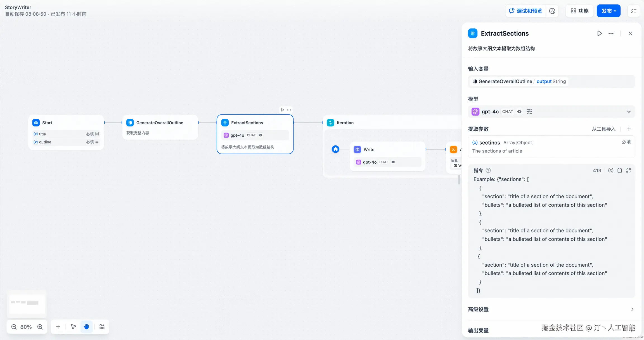The height and width of the screenshot is (340, 644).
Task: Toggle eye icon on ExtractSections node's gpt-4o
Action: pyautogui.click(x=261, y=135)
